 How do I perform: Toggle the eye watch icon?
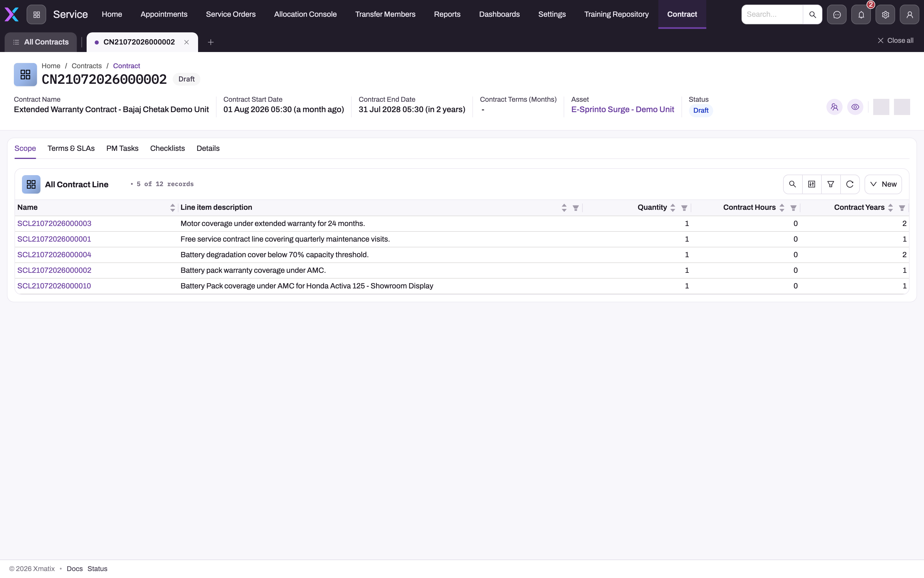855,107
